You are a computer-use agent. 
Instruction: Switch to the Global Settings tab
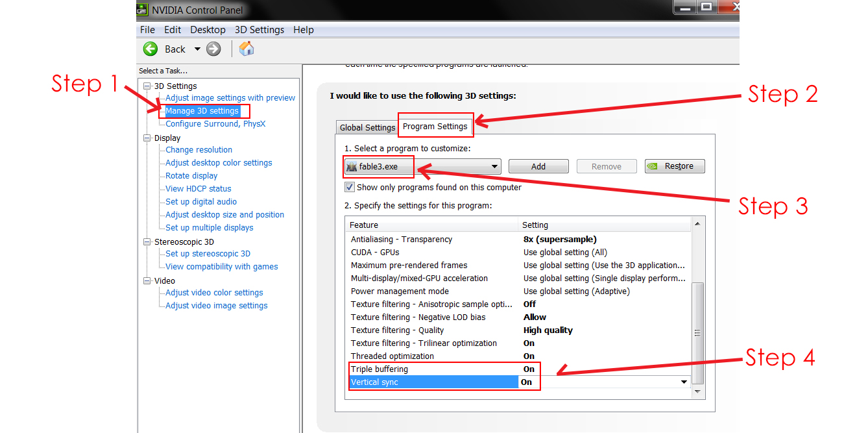[x=367, y=128]
